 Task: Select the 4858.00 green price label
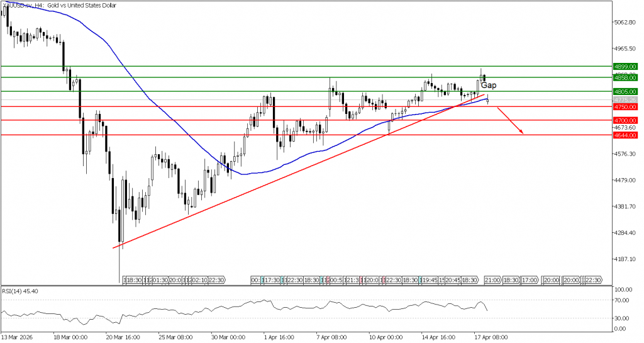(626, 77)
